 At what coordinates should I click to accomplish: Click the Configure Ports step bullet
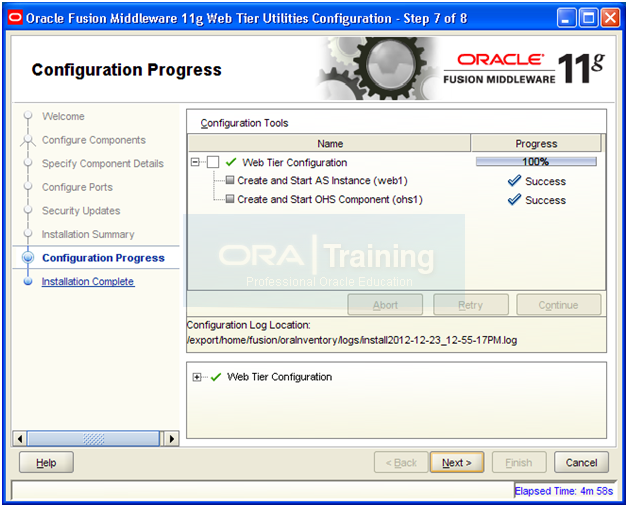[x=28, y=187]
